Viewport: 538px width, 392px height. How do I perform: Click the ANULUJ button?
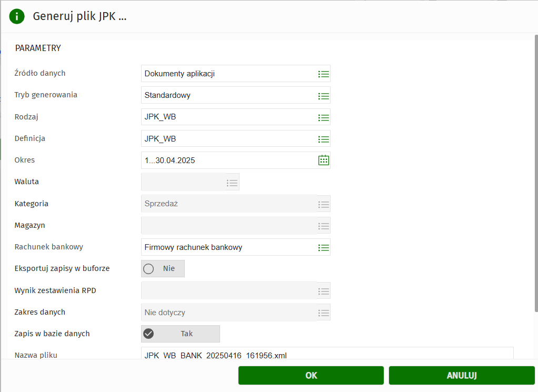click(x=461, y=376)
